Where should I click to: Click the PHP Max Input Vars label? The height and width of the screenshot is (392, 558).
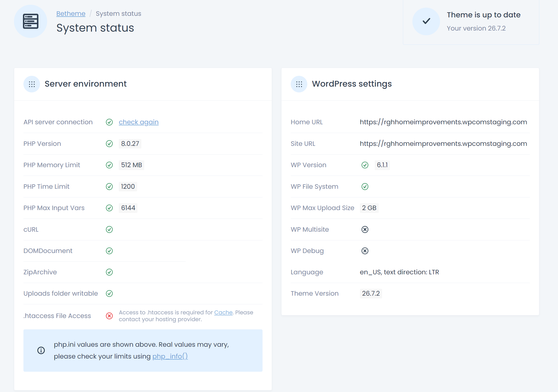54,208
